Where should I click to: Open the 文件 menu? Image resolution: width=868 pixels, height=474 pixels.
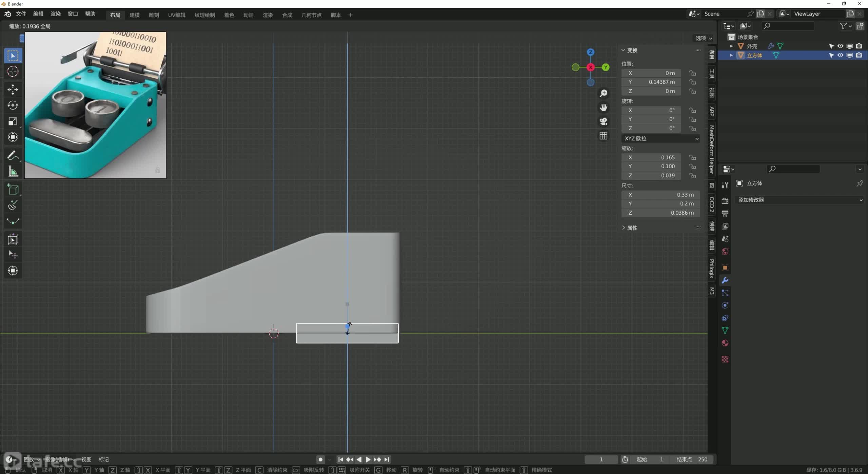pos(21,14)
